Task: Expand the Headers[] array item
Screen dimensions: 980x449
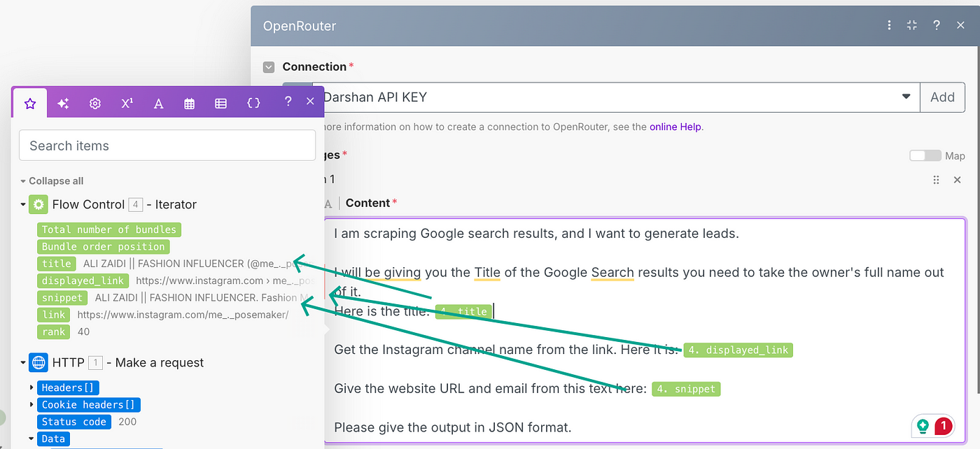Action: pyautogui.click(x=31, y=387)
